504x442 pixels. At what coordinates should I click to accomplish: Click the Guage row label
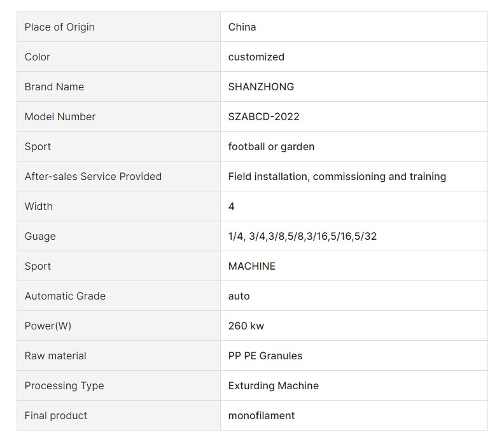[x=40, y=236]
